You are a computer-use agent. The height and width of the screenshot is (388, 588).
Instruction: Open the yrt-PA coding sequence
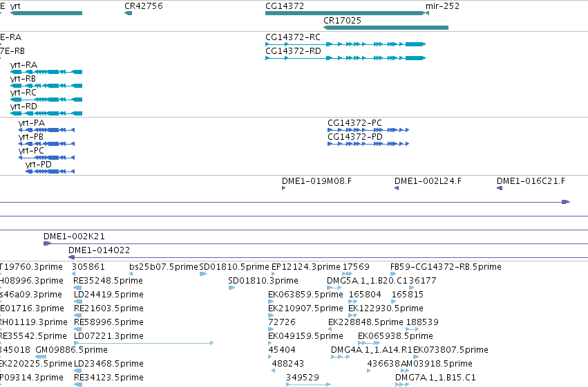46,130
